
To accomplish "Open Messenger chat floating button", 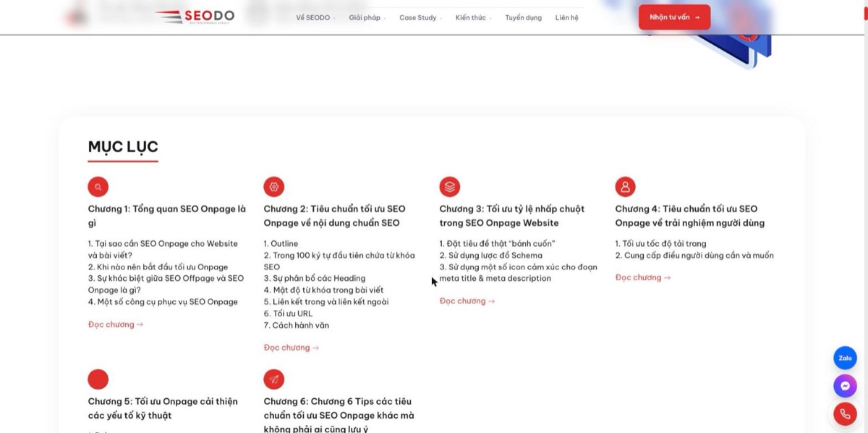I will pos(845,386).
